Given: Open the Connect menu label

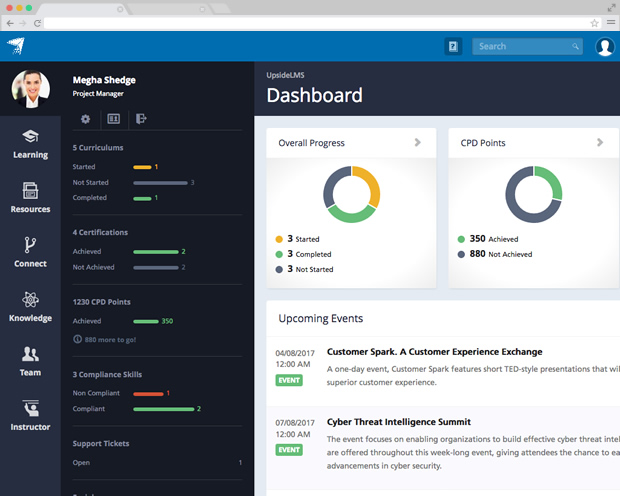Looking at the screenshot, I should [30, 264].
